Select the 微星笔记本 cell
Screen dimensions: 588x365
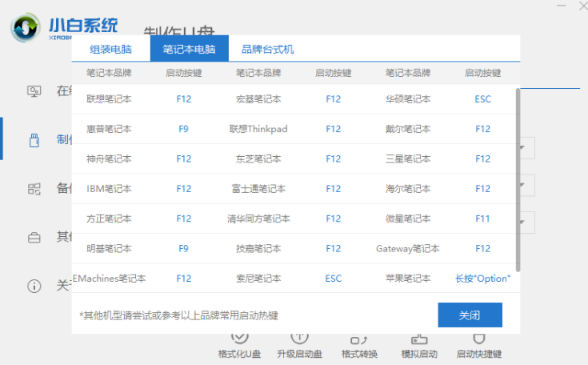408,219
